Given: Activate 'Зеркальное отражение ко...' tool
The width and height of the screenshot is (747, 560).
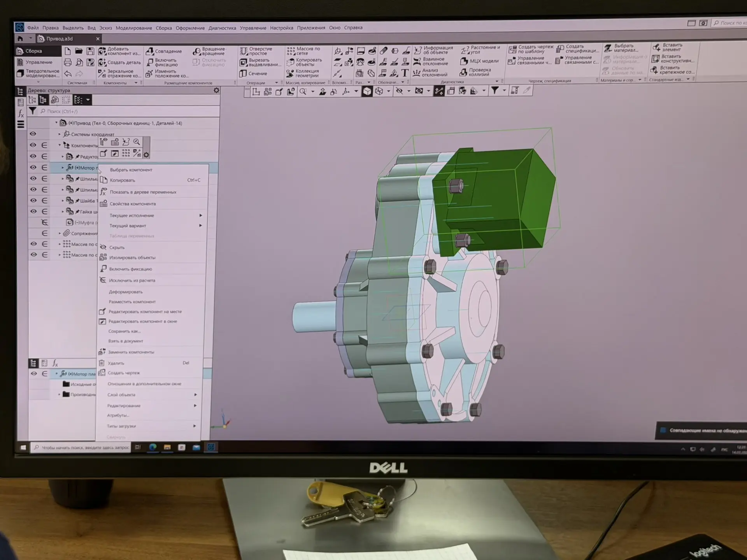Looking at the screenshot, I should (119, 73).
